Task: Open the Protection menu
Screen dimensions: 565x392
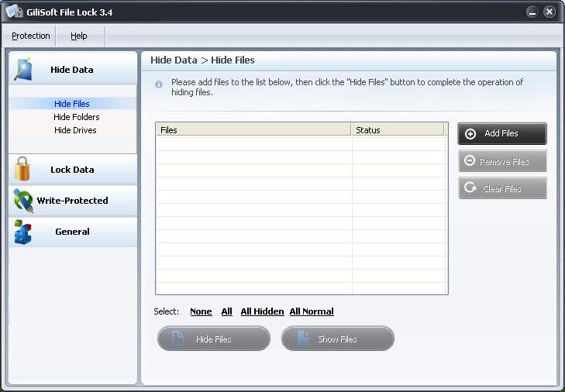Action: (31, 36)
